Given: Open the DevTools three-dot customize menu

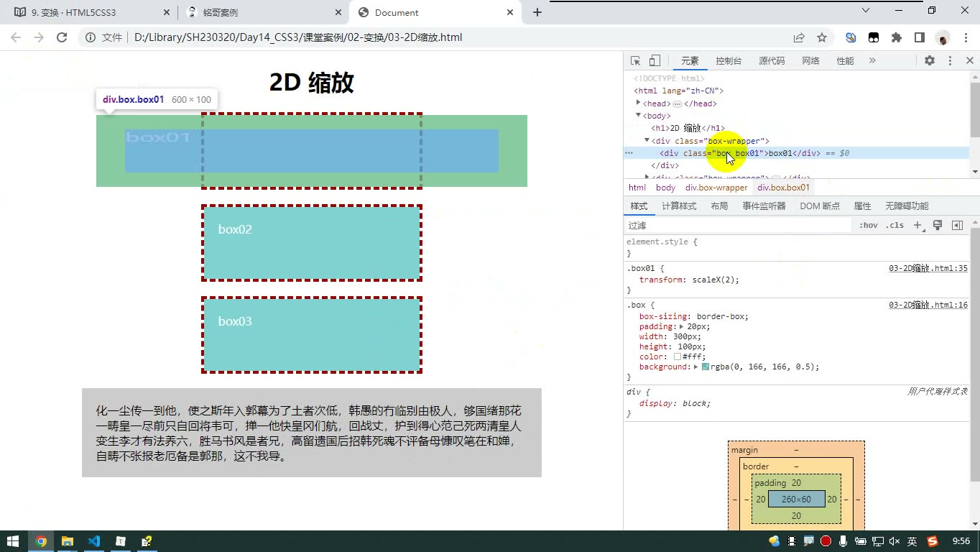Looking at the screenshot, I should pyautogui.click(x=950, y=61).
